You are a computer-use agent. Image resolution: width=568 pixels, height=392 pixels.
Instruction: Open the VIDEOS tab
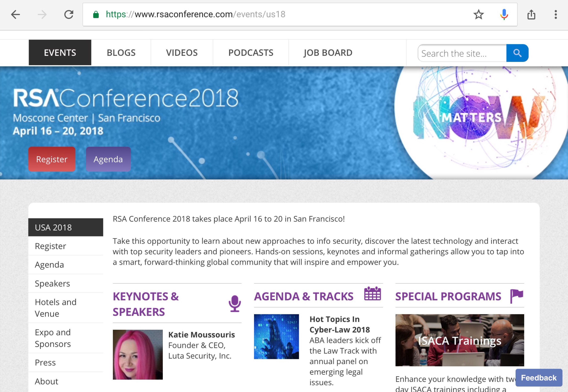tap(182, 53)
